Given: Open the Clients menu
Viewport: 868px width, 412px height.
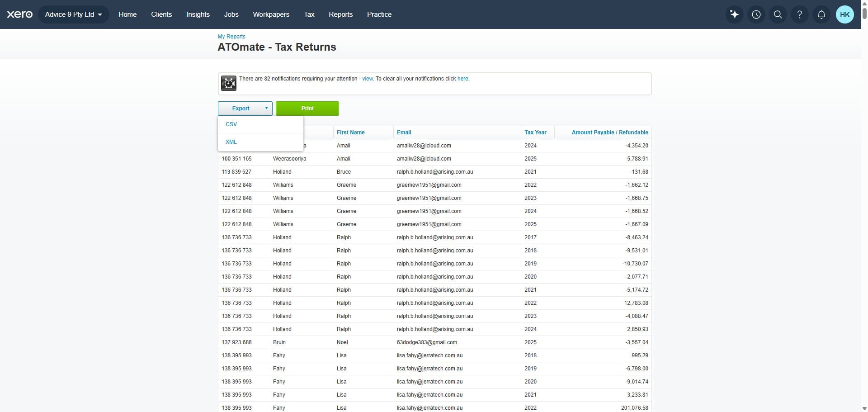Looking at the screenshot, I should tap(161, 14).
